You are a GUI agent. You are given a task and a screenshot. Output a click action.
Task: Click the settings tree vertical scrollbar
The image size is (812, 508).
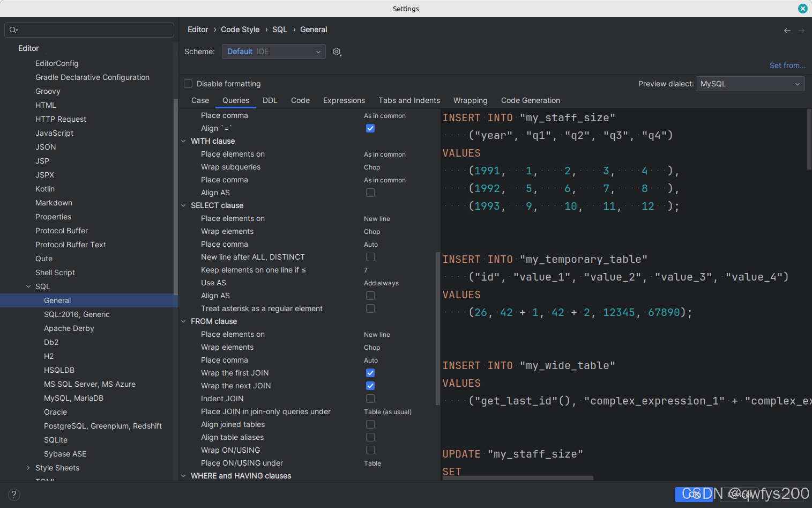click(x=176, y=196)
